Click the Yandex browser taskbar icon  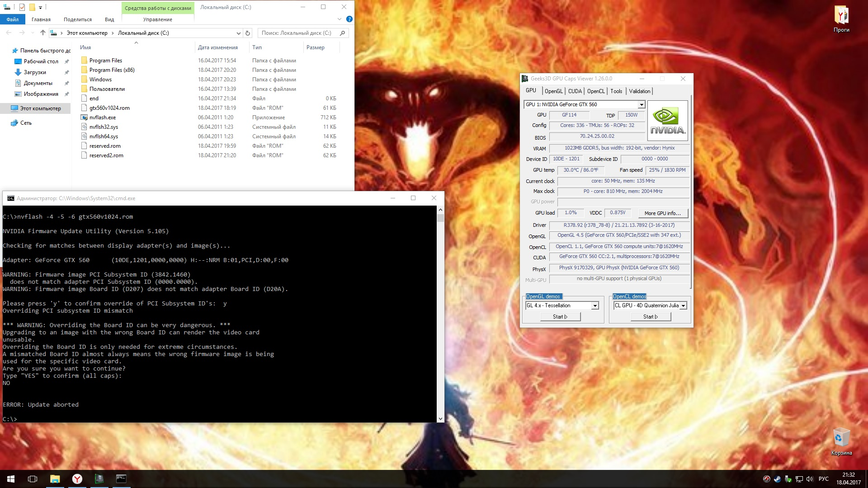click(77, 479)
